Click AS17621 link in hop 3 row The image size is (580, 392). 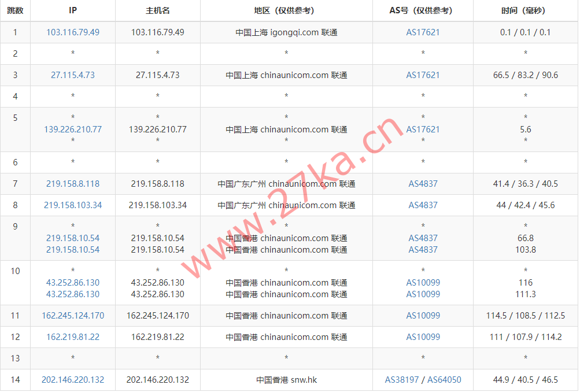point(423,75)
